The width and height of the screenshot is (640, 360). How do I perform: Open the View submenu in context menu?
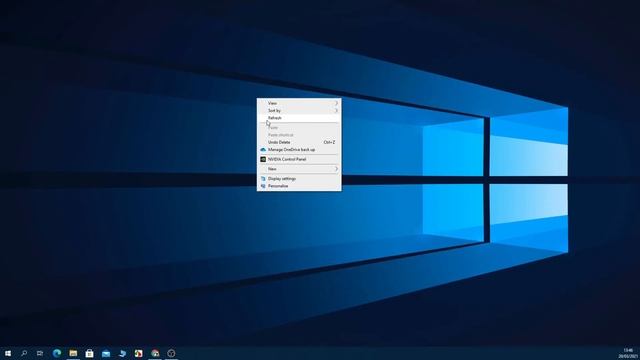click(x=299, y=103)
